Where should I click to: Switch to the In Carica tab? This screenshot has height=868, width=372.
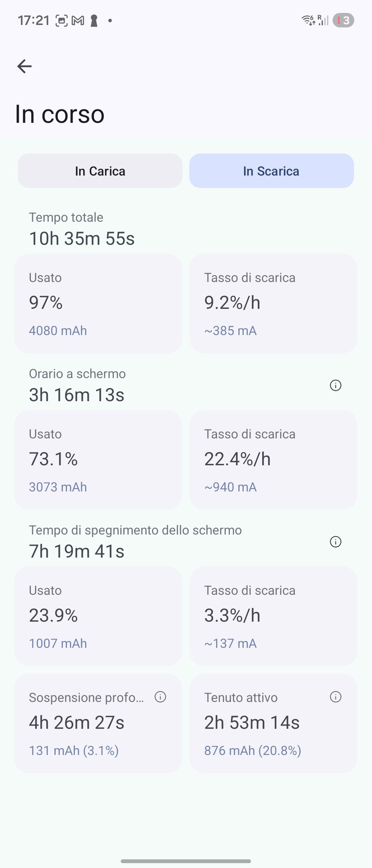[100, 171]
